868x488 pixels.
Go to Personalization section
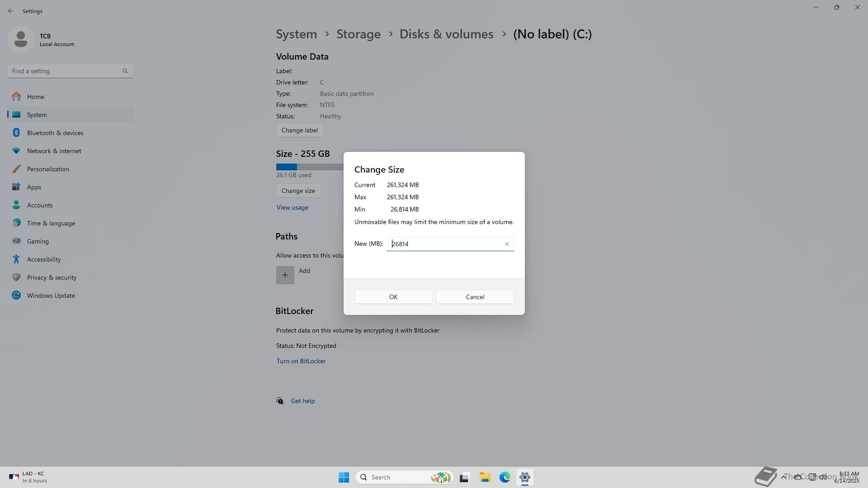click(48, 169)
